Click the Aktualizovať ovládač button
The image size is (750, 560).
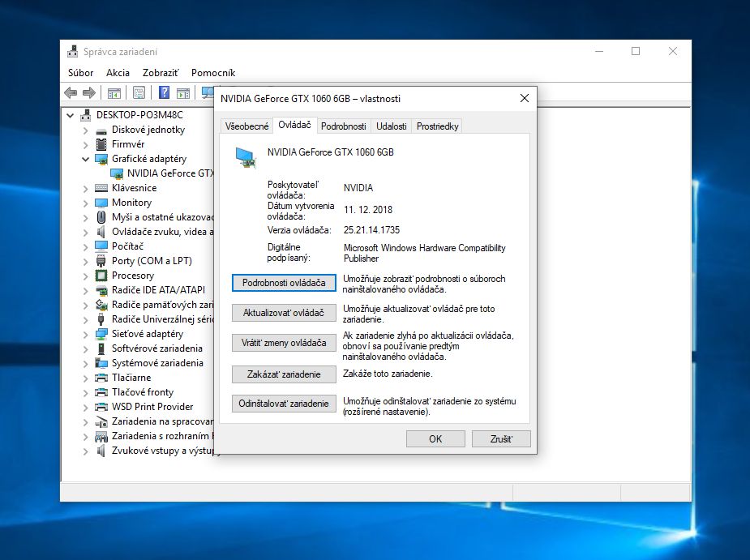pos(284,313)
